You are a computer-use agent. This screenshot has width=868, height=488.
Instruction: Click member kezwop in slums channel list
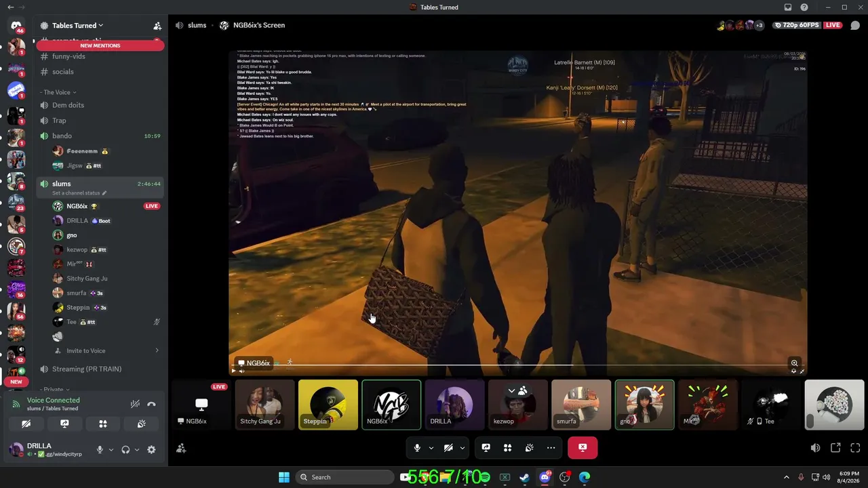(99, 249)
